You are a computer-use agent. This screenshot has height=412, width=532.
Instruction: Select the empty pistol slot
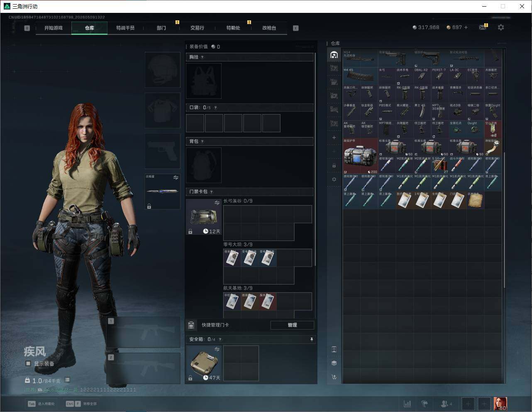[x=163, y=151]
